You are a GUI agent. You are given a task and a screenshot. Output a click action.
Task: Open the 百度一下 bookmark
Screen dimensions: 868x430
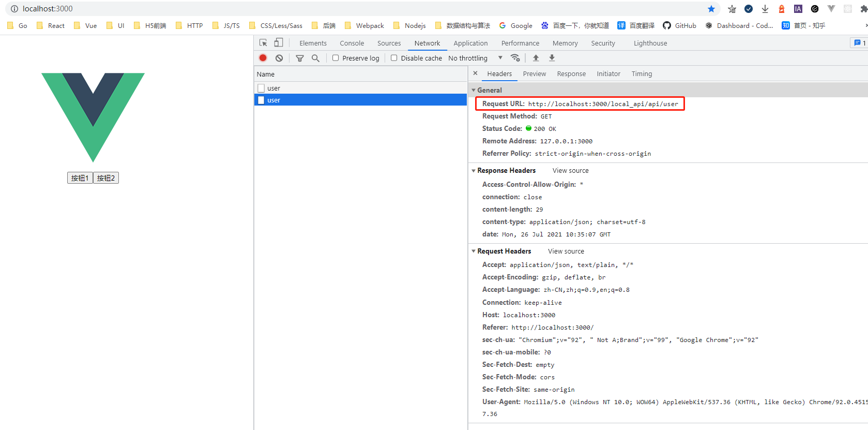pos(575,25)
